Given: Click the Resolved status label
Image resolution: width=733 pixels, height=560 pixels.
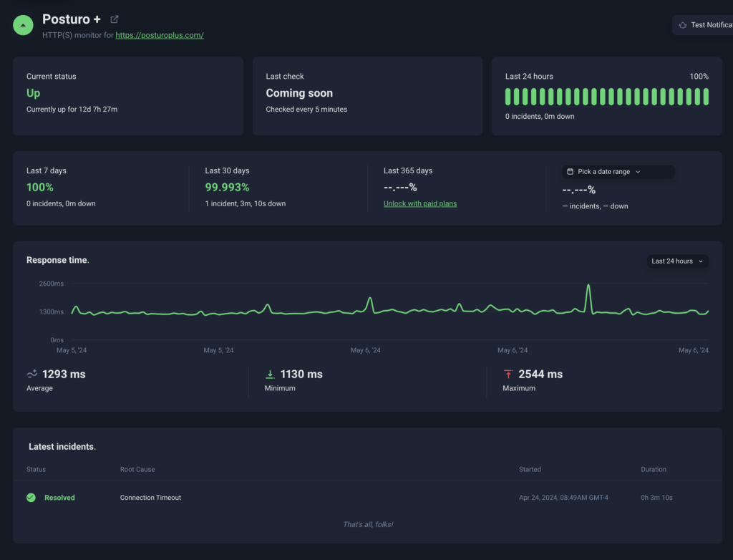Looking at the screenshot, I should click(x=59, y=498).
